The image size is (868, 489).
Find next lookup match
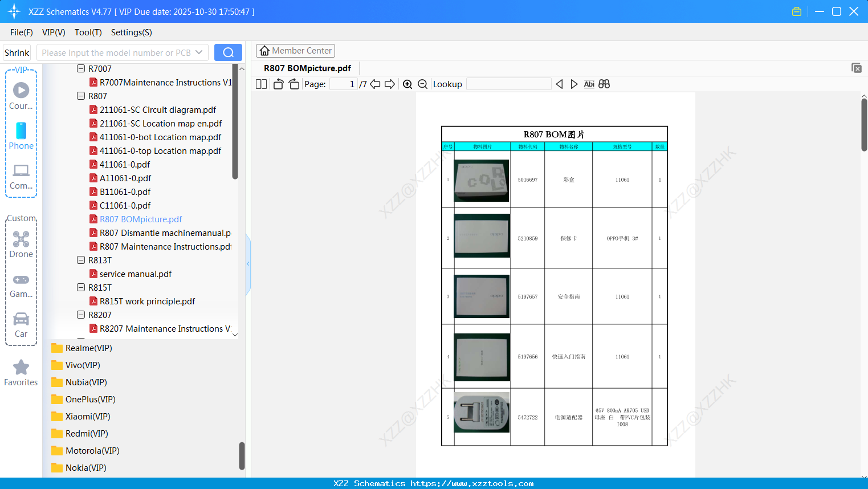pyautogui.click(x=574, y=84)
